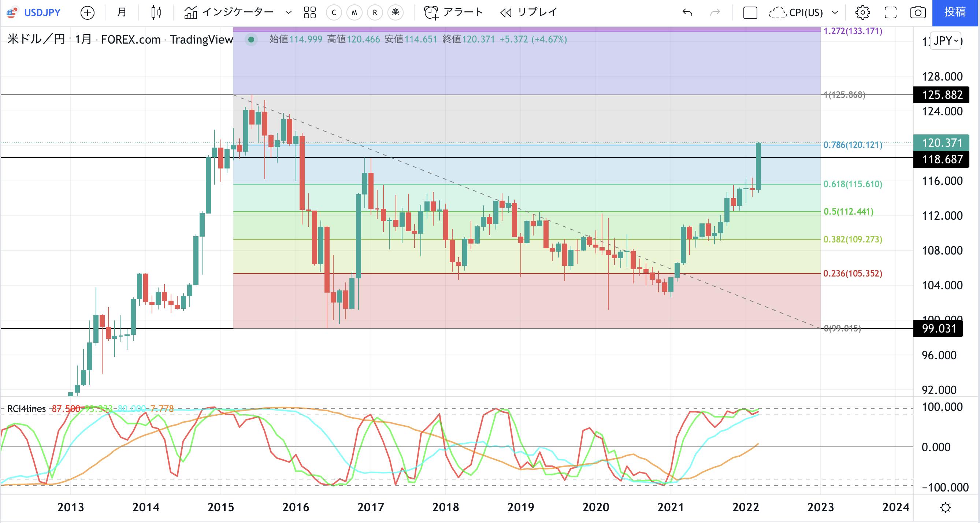Select the 2016 label on the time axis

tap(296, 507)
